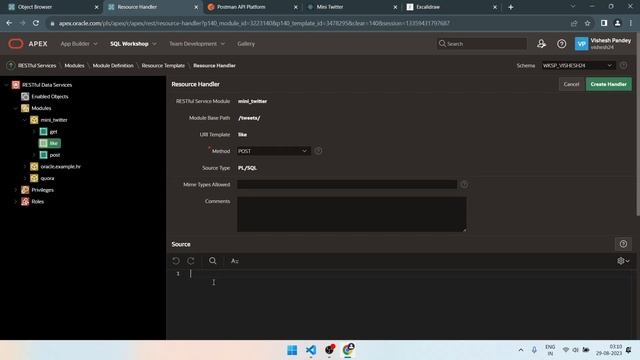
Task: Click inside the Comments text area
Action: click(351, 214)
